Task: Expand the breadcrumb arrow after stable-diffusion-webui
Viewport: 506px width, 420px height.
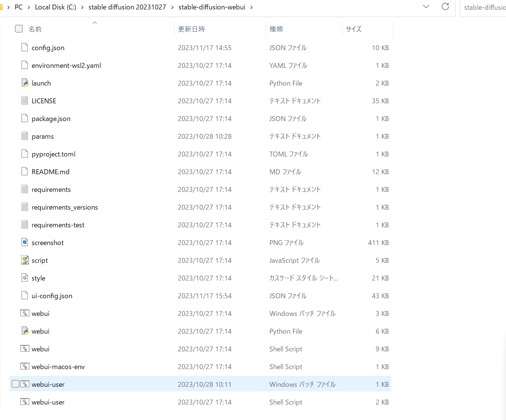Action: pyautogui.click(x=252, y=7)
